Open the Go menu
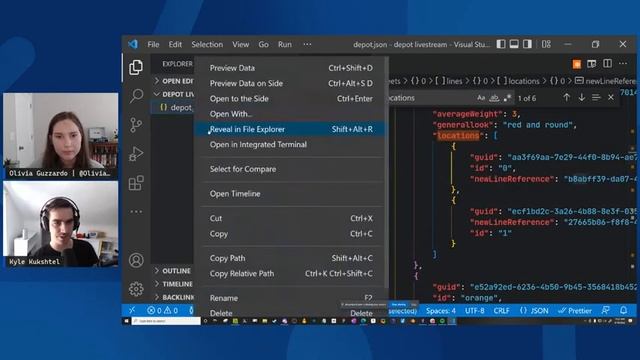 pos(263,44)
